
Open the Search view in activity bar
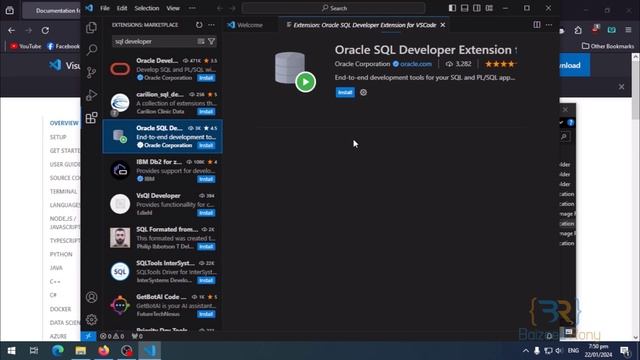point(91,50)
